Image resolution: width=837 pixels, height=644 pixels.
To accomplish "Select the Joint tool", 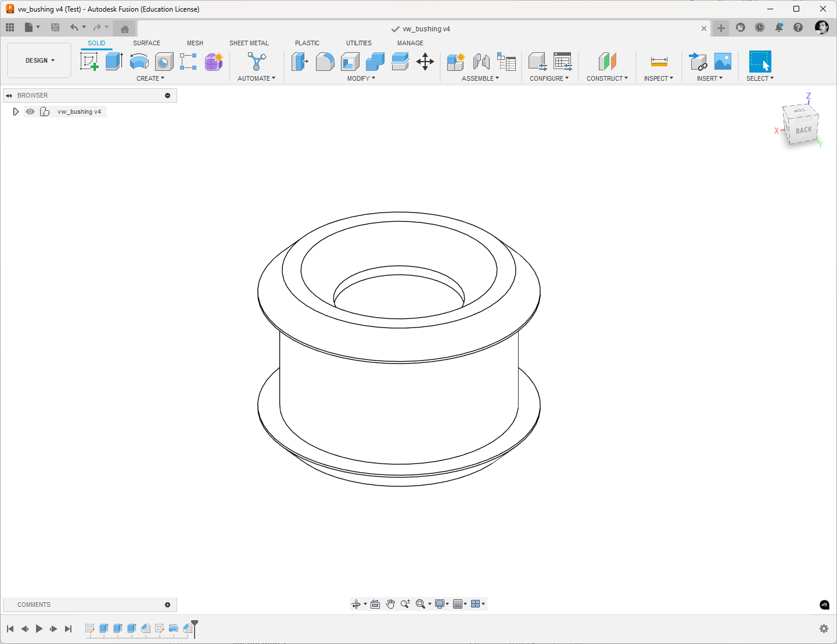I will point(481,62).
